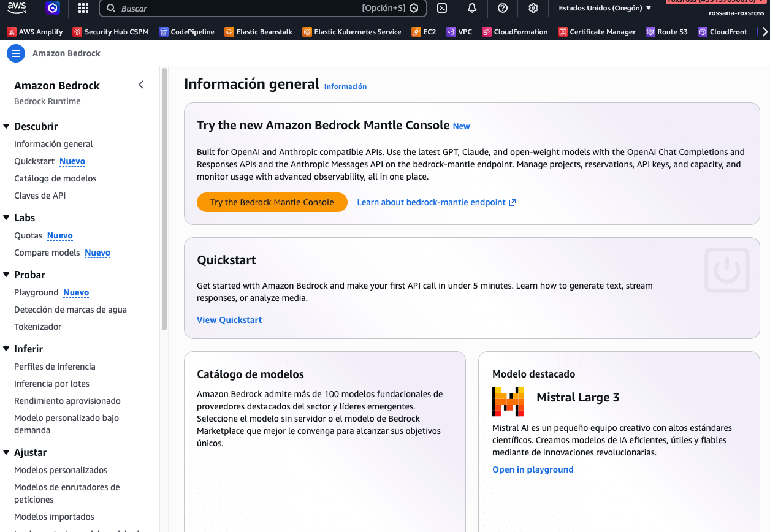Click the external link icon beside bedrock-mantle endpoint

coord(513,202)
